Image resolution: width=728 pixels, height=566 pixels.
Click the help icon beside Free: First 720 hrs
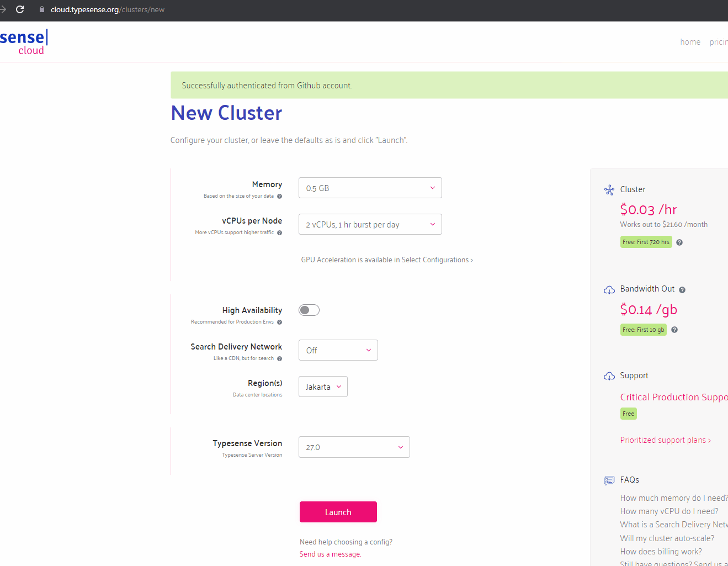click(x=679, y=242)
